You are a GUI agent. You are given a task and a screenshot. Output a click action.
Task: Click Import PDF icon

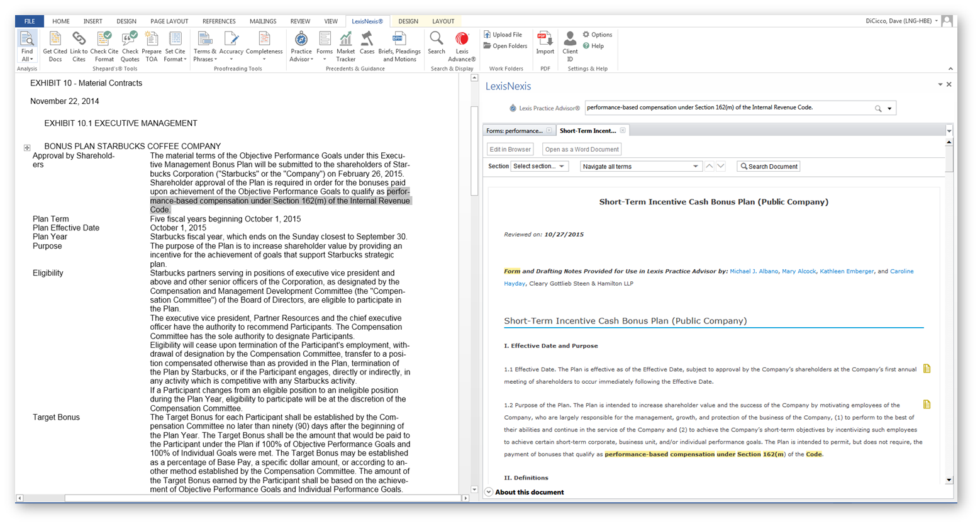point(545,43)
